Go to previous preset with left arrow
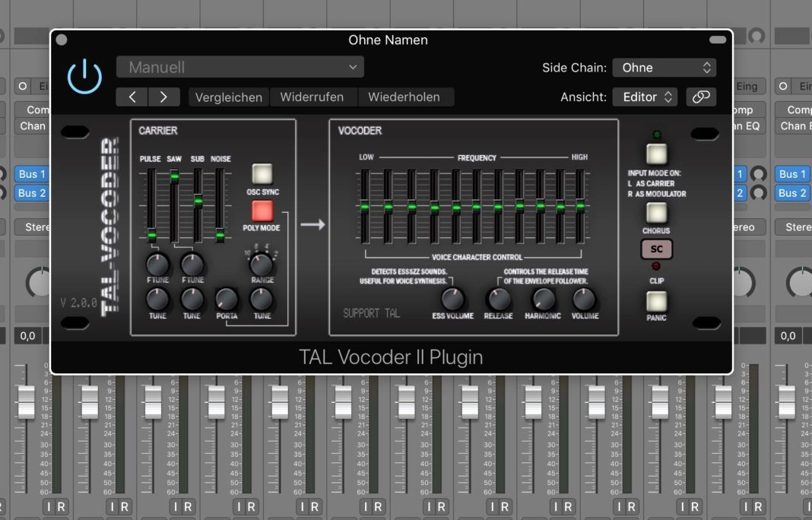This screenshot has width=812, height=520. pyautogui.click(x=132, y=97)
